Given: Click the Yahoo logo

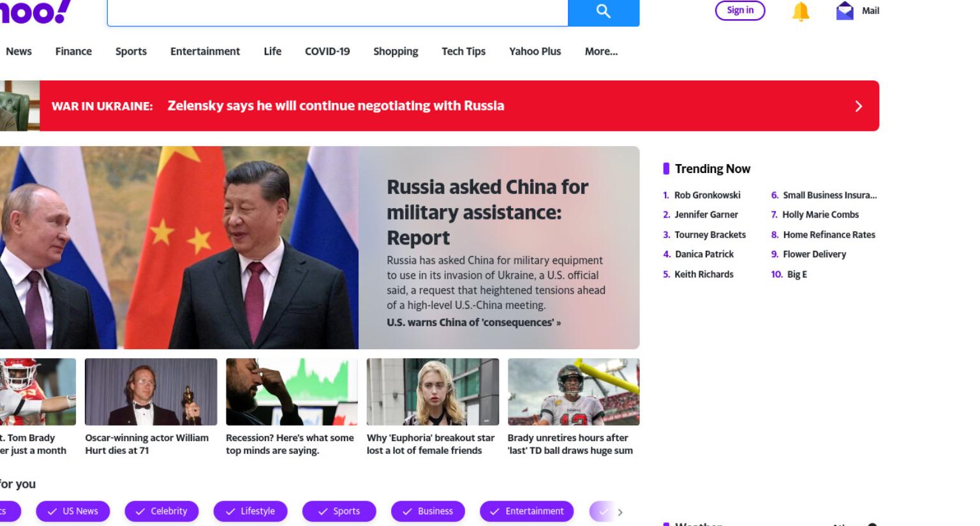Looking at the screenshot, I should pyautogui.click(x=34, y=11).
